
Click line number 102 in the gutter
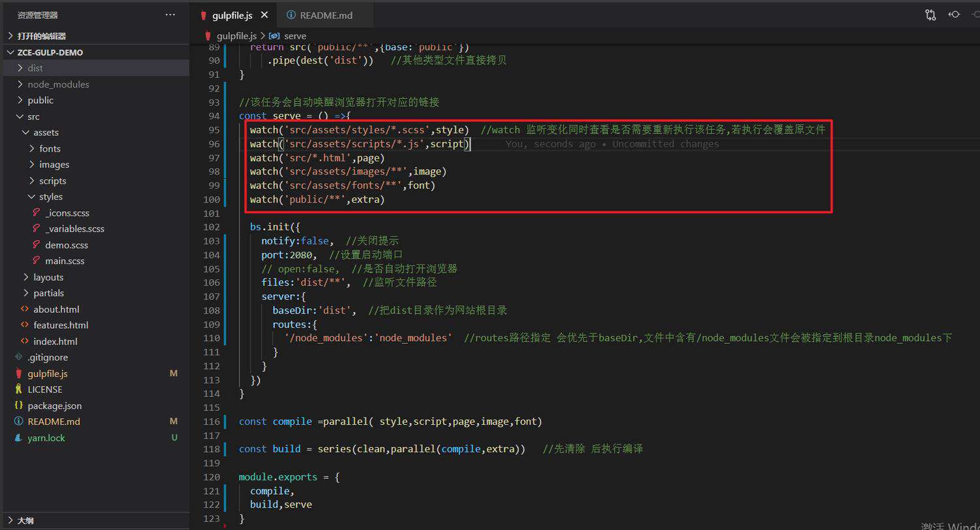pos(212,227)
